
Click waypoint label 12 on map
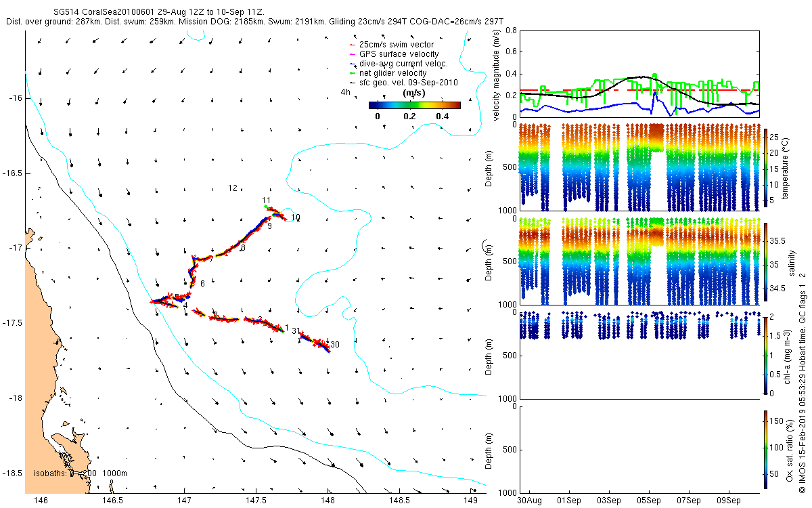coord(232,188)
